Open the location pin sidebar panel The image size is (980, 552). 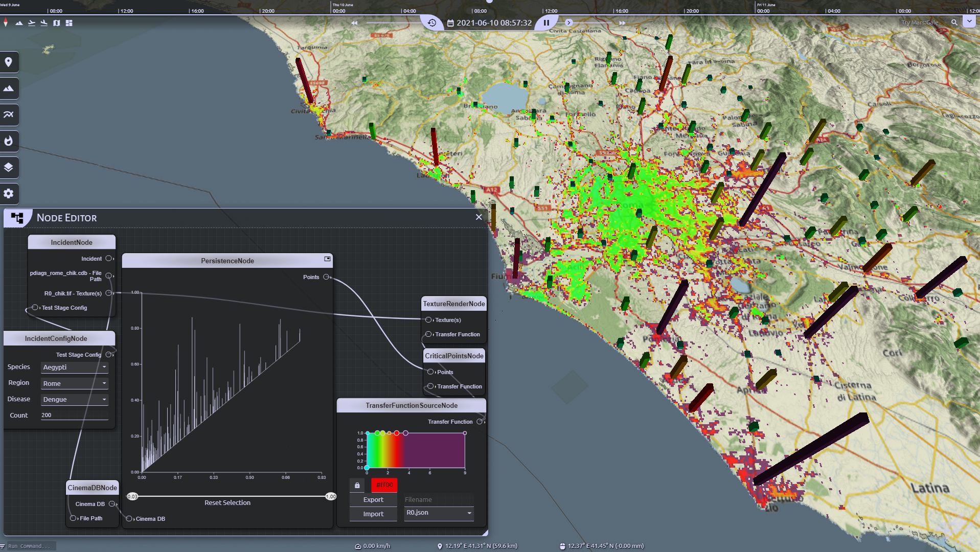coord(9,62)
